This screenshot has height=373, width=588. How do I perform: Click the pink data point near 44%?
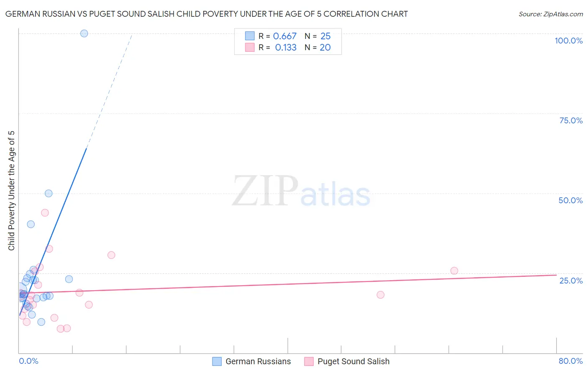(45, 212)
